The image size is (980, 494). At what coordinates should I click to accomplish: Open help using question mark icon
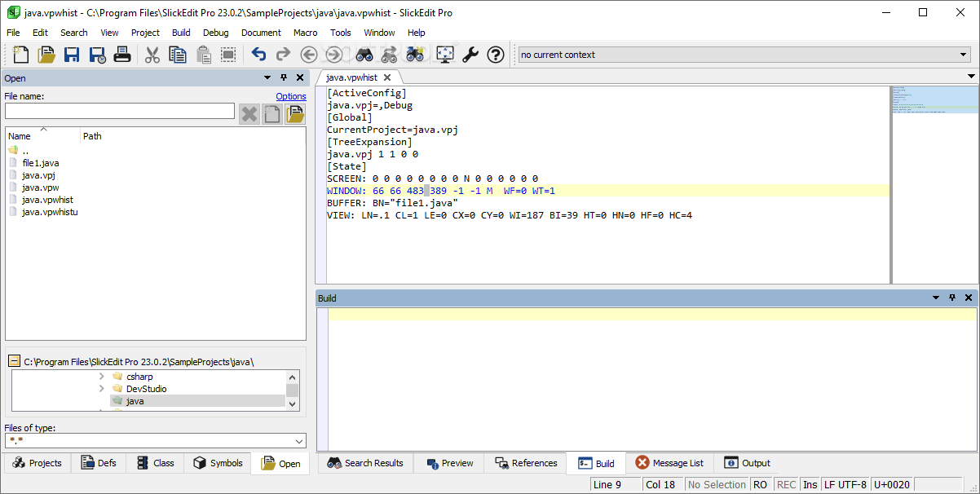coord(496,55)
